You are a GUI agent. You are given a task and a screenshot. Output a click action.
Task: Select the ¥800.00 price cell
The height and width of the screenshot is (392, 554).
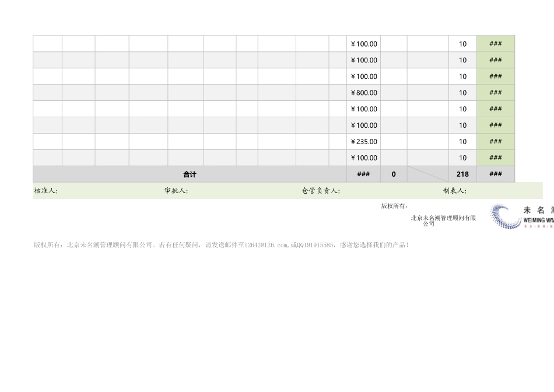coord(363,93)
